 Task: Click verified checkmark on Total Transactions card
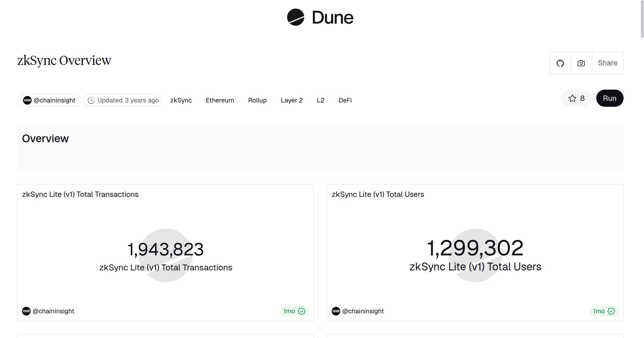[x=302, y=311]
